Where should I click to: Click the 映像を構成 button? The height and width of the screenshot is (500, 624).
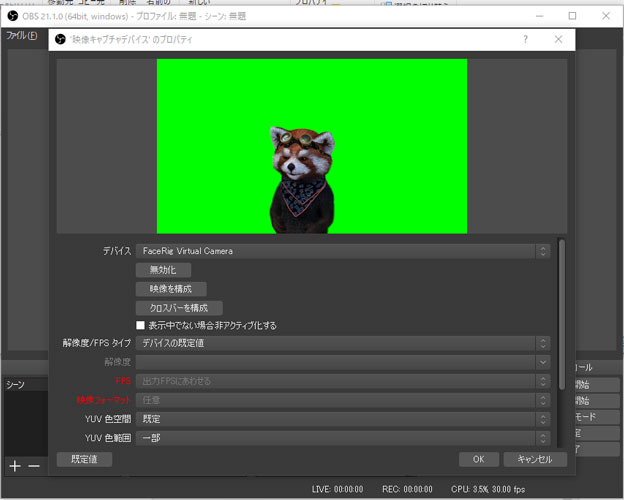[171, 289]
